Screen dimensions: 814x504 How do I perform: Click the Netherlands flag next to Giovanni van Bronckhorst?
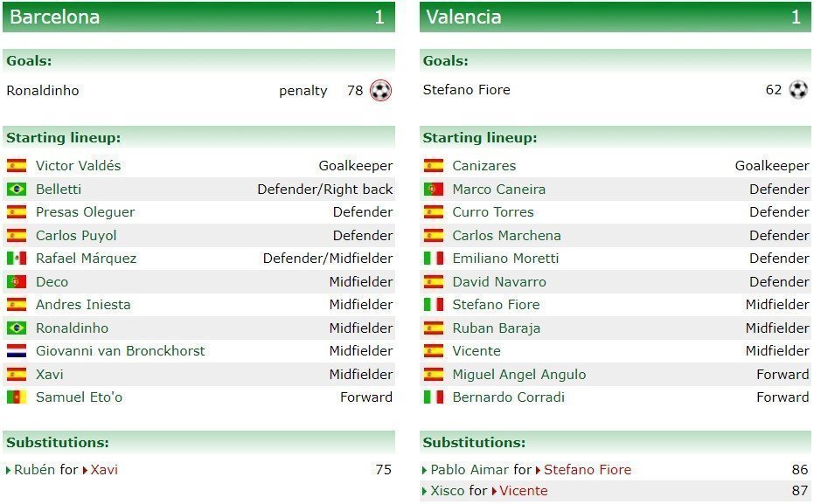pyautogui.click(x=17, y=351)
